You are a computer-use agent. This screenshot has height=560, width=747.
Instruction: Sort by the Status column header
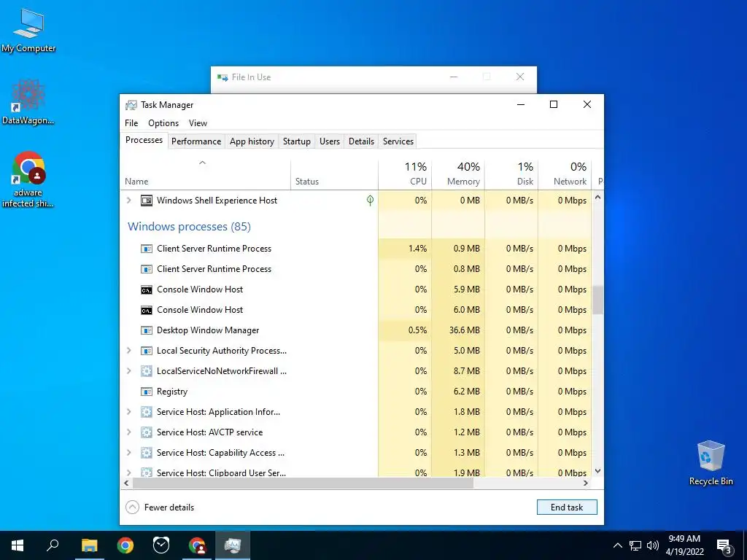pos(334,175)
